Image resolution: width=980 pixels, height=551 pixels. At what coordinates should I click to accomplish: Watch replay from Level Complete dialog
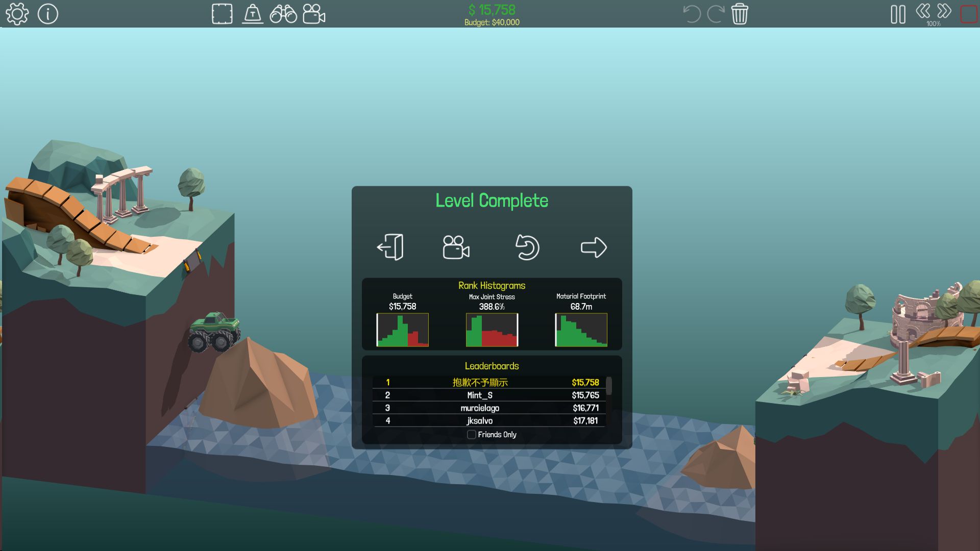pos(456,247)
